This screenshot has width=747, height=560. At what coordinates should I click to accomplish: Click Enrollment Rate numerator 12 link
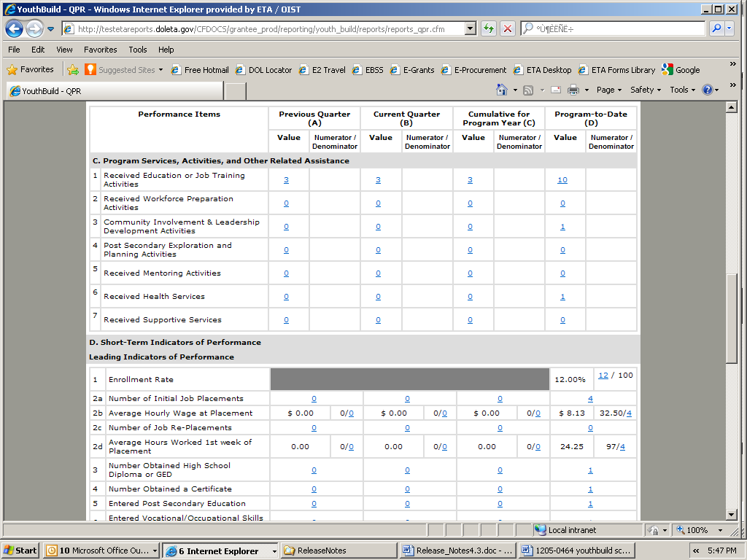pos(603,376)
